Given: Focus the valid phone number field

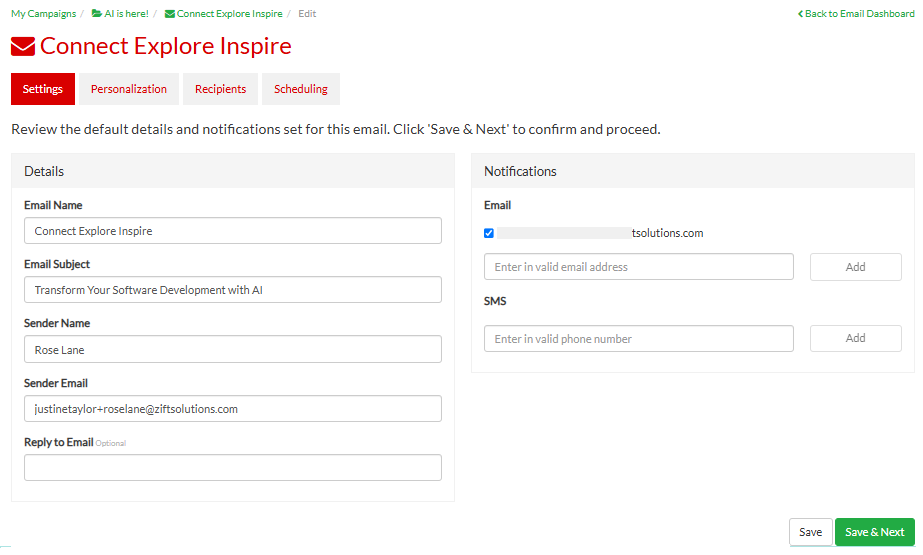Looking at the screenshot, I should pos(639,338).
